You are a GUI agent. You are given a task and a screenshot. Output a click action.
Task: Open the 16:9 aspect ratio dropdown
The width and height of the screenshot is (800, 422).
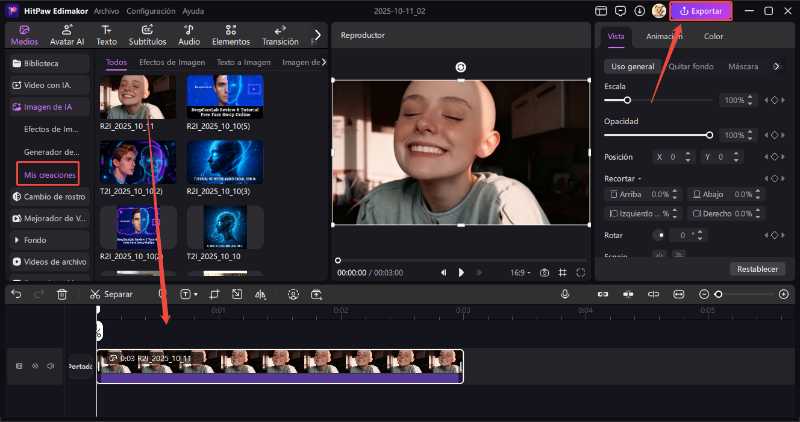tap(520, 272)
